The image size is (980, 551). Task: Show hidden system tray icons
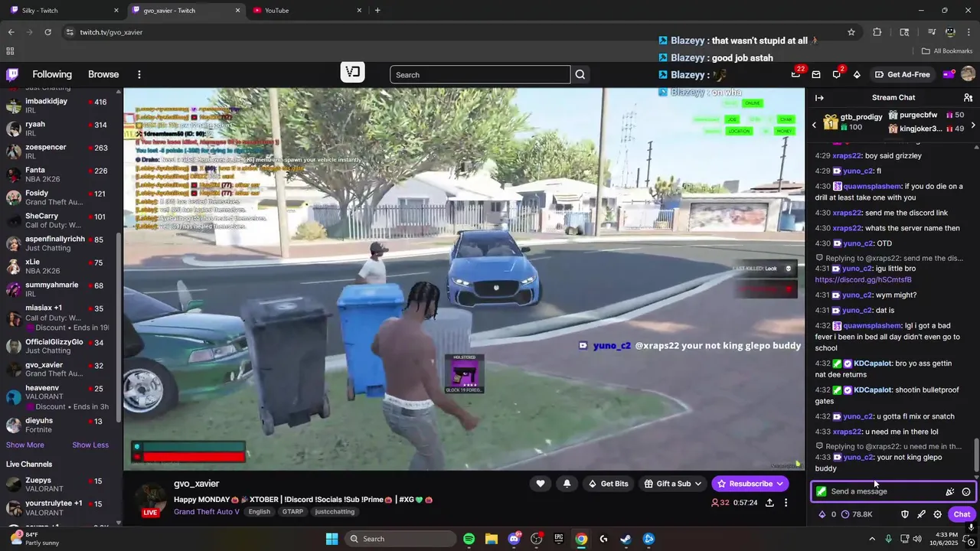click(871, 539)
